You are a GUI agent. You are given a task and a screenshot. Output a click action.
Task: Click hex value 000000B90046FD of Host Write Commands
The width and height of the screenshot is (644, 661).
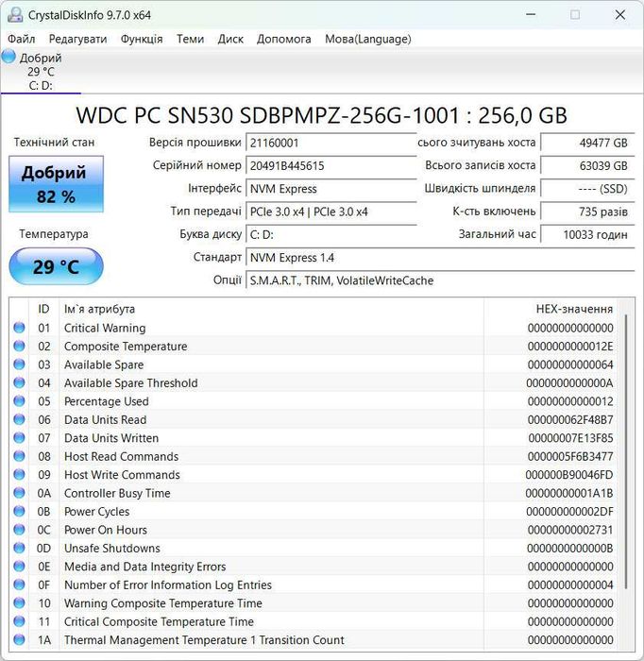(x=569, y=475)
